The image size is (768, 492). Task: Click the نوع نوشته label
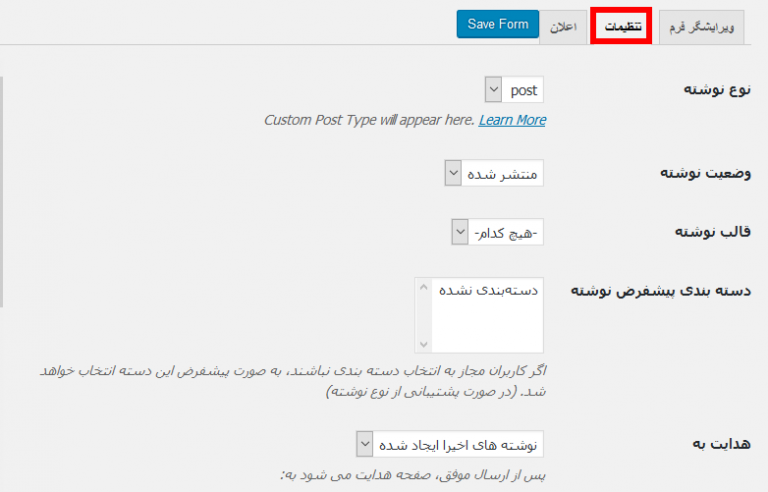pyautogui.click(x=717, y=89)
